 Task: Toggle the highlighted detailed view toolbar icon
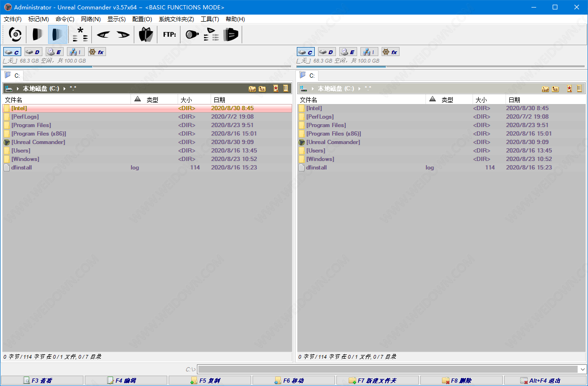(57, 34)
